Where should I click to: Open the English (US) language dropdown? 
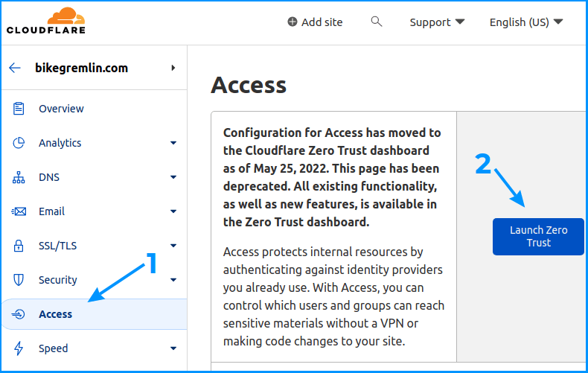click(x=526, y=22)
